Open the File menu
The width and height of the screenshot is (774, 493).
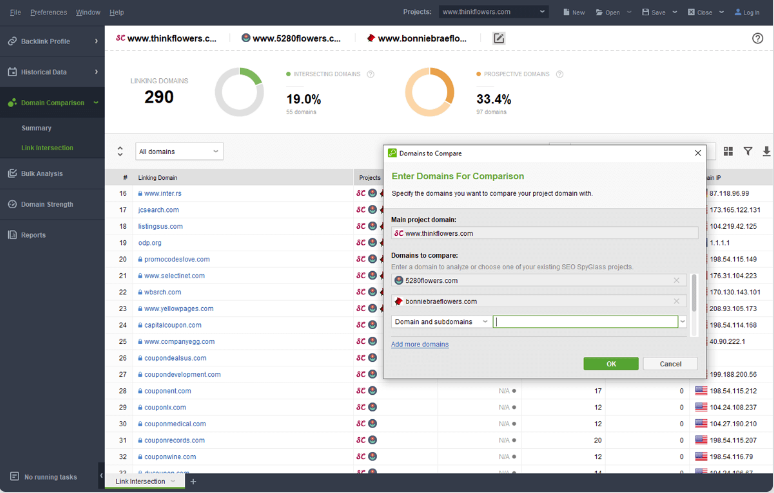pos(15,12)
